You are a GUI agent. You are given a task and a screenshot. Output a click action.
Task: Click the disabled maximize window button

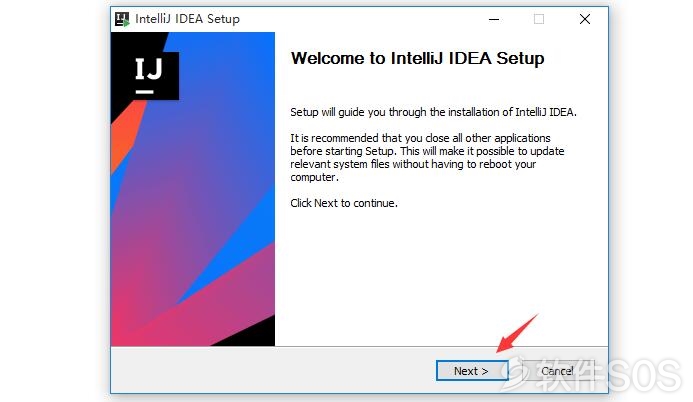pos(539,19)
